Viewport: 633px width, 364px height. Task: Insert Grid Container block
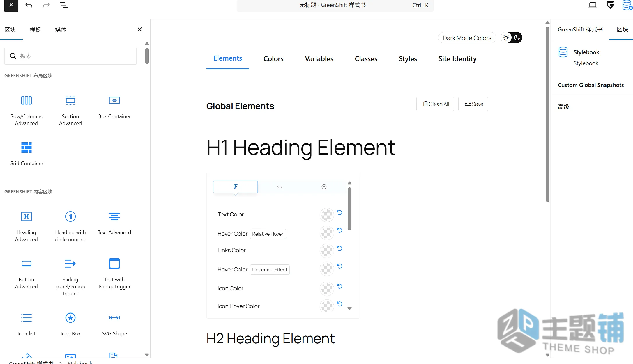tap(26, 154)
